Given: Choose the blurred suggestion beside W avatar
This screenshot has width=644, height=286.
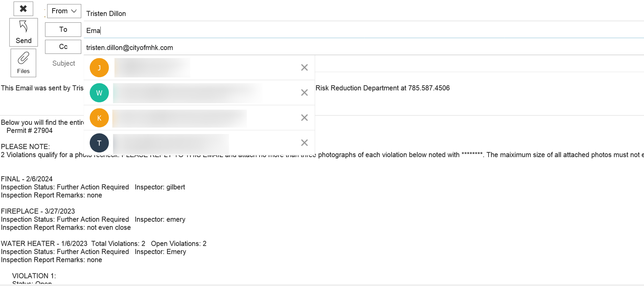Looking at the screenshot, I should [x=188, y=93].
